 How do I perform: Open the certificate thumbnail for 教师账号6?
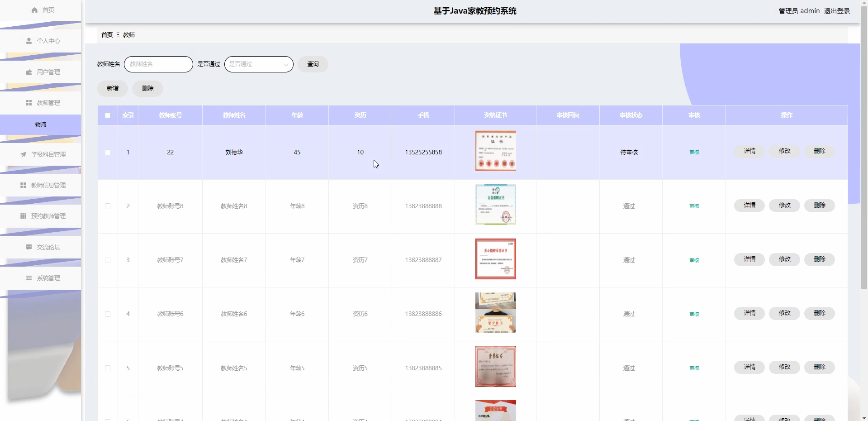point(496,313)
